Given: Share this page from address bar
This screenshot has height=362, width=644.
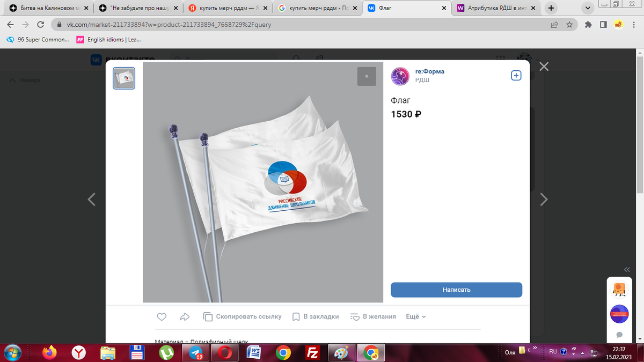Looking at the screenshot, I should coord(554,25).
